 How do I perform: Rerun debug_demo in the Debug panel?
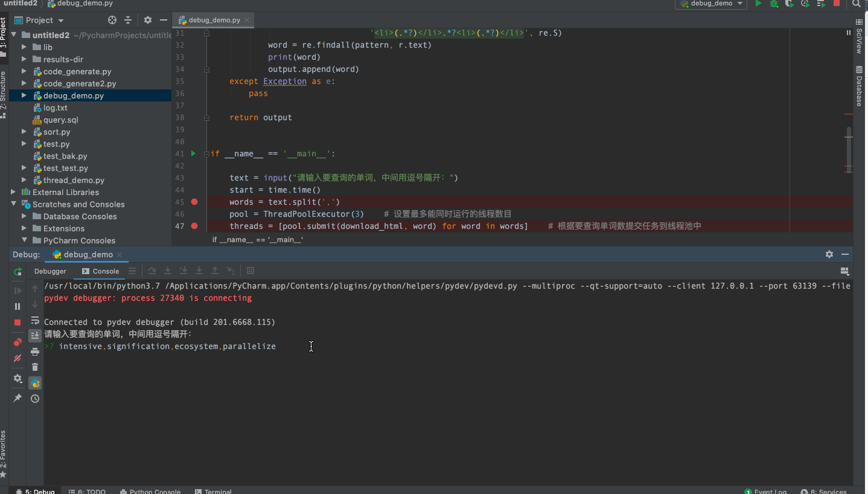[x=18, y=272]
